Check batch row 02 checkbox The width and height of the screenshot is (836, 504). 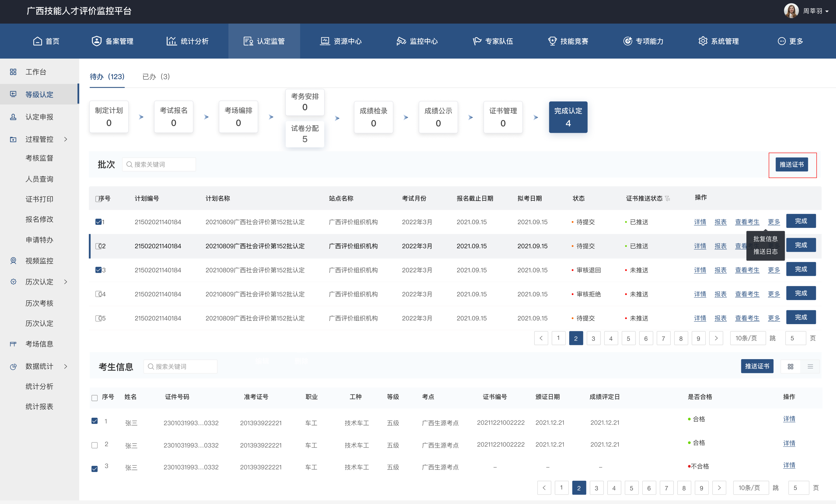click(98, 246)
